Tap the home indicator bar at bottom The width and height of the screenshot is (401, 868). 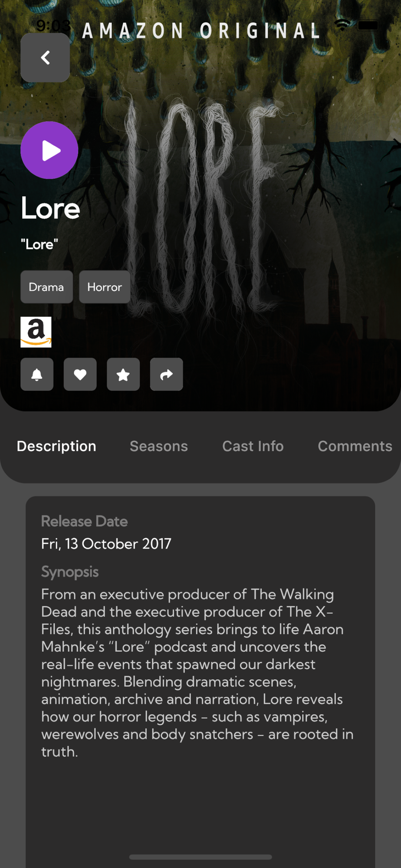pyautogui.click(x=200, y=857)
